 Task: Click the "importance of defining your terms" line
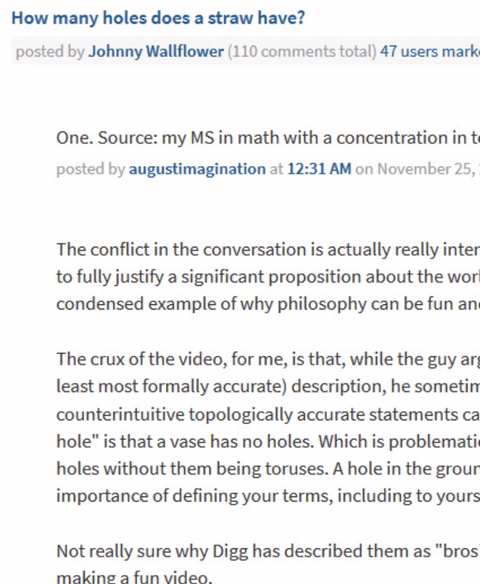coord(268,496)
